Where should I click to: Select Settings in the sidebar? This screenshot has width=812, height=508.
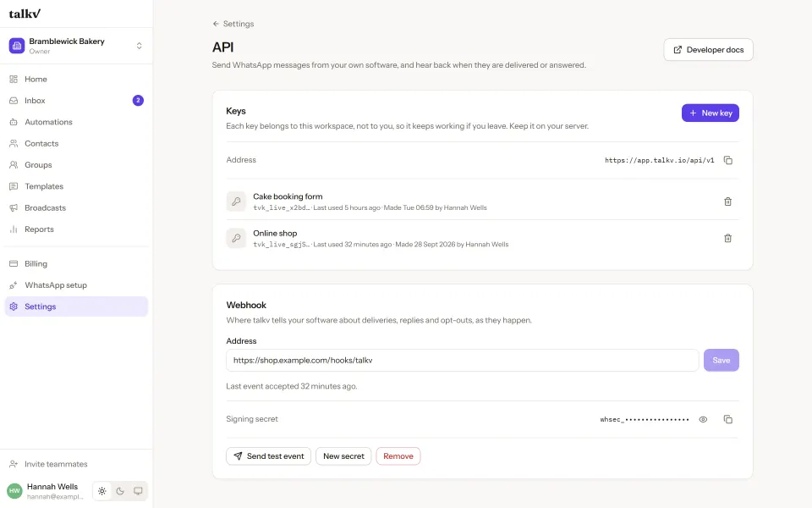point(76,306)
